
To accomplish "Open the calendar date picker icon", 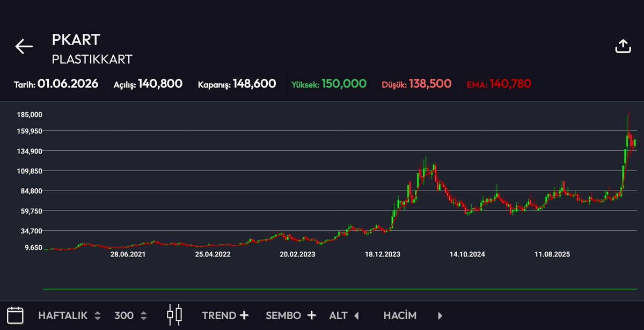I will (15, 315).
